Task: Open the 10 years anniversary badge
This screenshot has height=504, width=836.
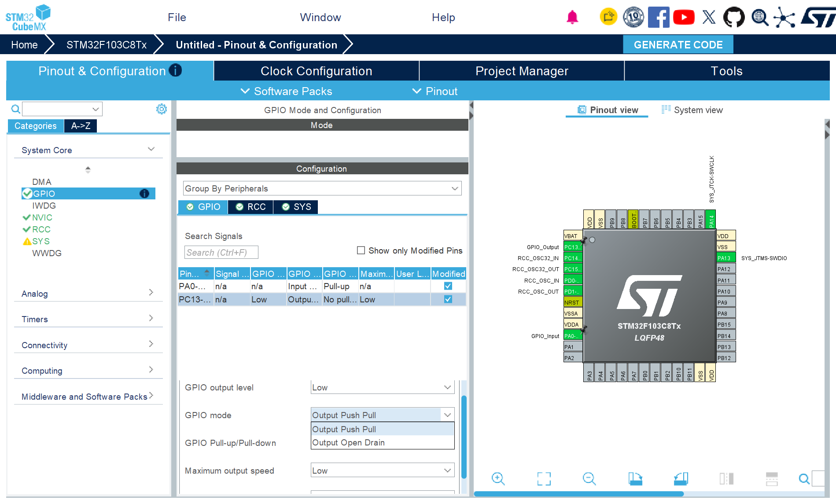Action: click(633, 17)
